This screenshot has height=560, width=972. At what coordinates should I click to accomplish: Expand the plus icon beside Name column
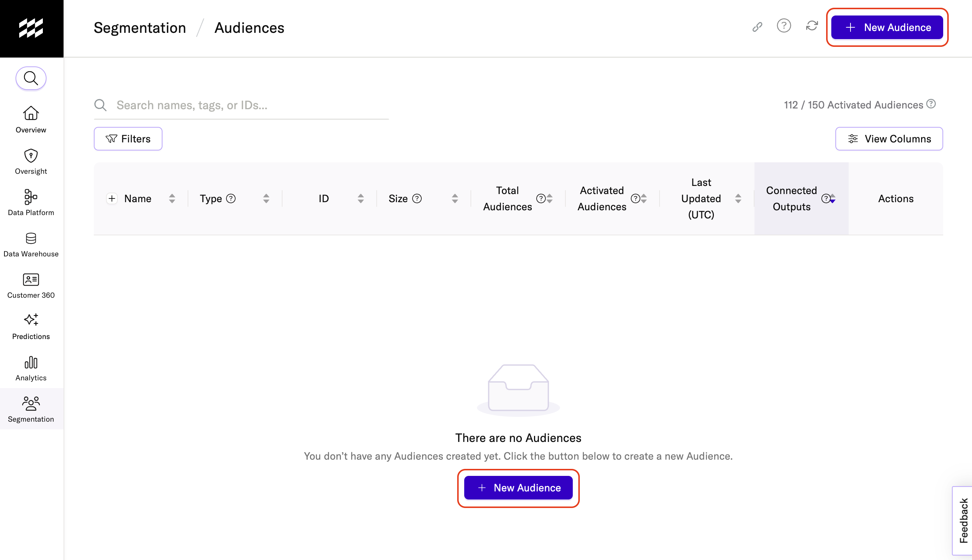pos(112,198)
